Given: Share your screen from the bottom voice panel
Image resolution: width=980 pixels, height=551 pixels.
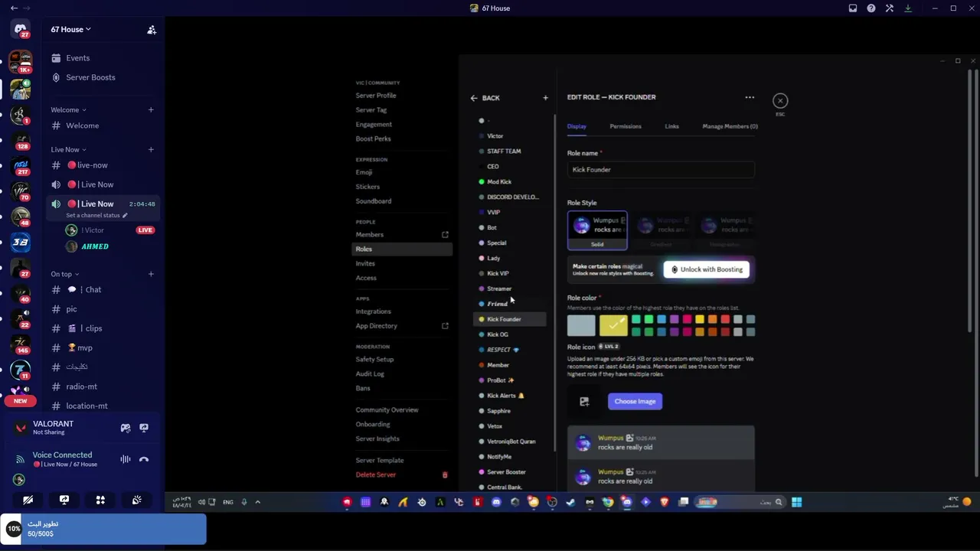Looking at the screenshot, I should (x=64, y=500).
